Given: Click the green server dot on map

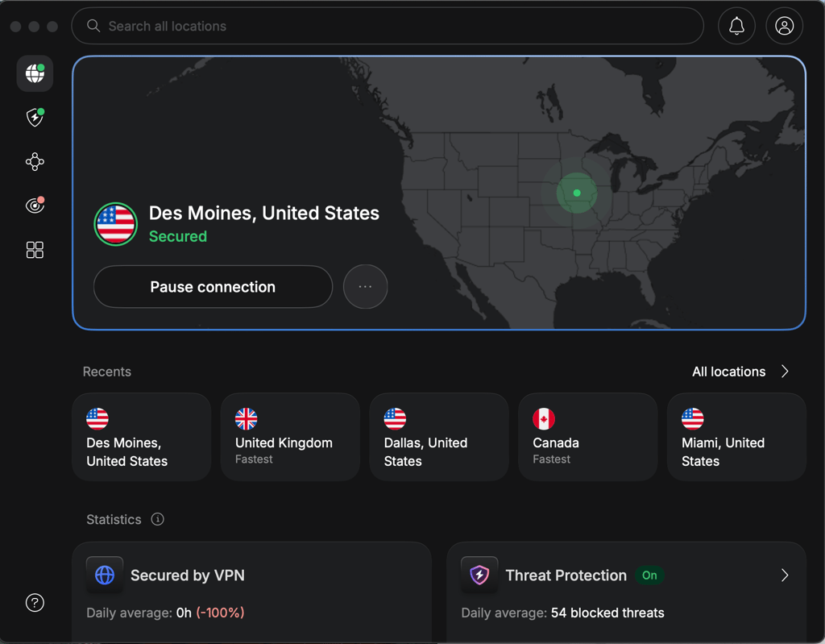Looking at the screenshot, I should click(x=577, y=193).
